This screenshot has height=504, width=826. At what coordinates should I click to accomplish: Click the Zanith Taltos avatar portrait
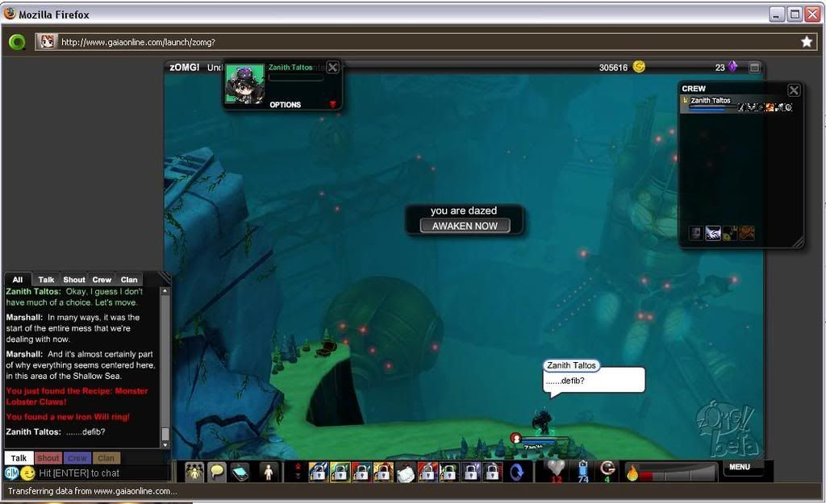245,84
